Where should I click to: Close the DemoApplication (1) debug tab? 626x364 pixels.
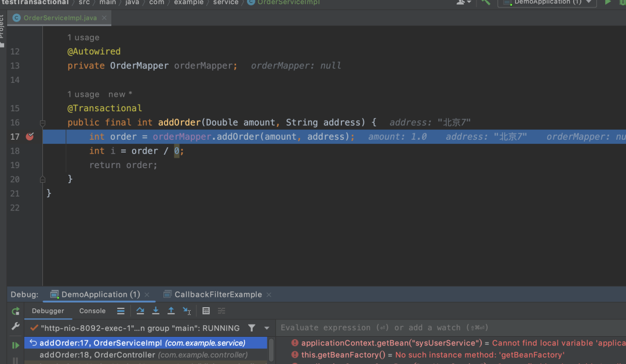[x=147, y=294]
